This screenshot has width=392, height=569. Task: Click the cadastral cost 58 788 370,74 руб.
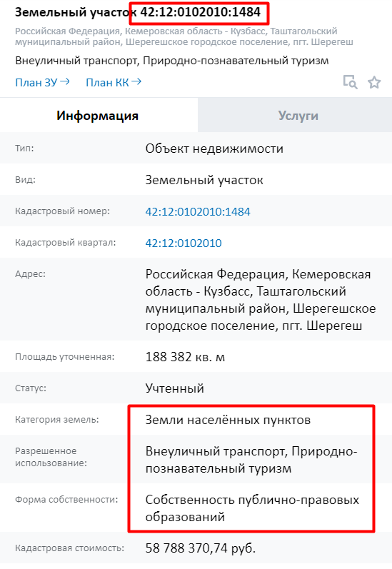click(201, 548)
